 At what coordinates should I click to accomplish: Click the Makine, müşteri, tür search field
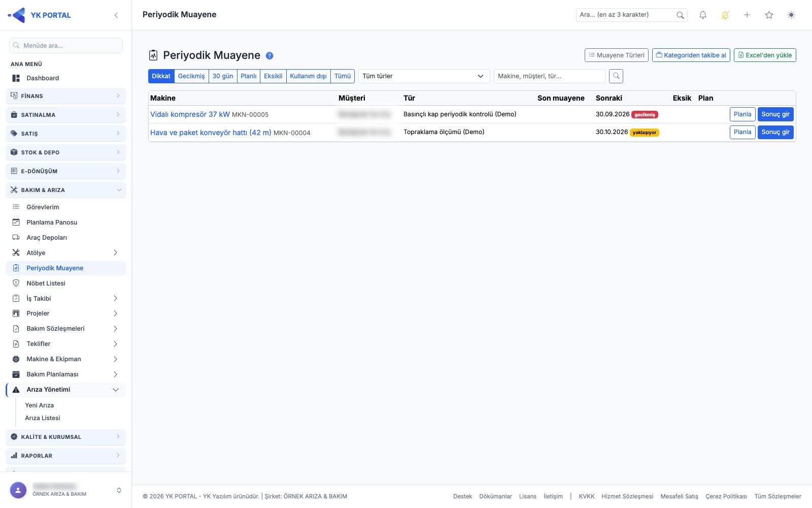550,76
